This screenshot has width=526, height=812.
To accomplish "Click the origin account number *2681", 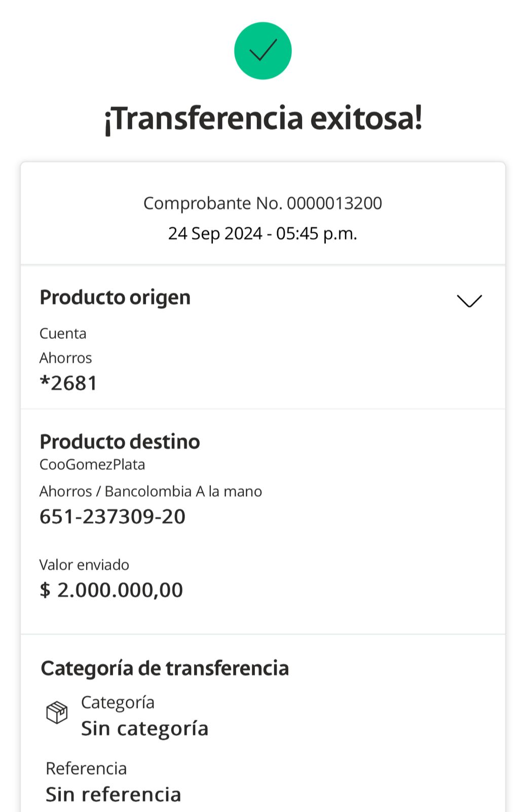I will [68, 383].
